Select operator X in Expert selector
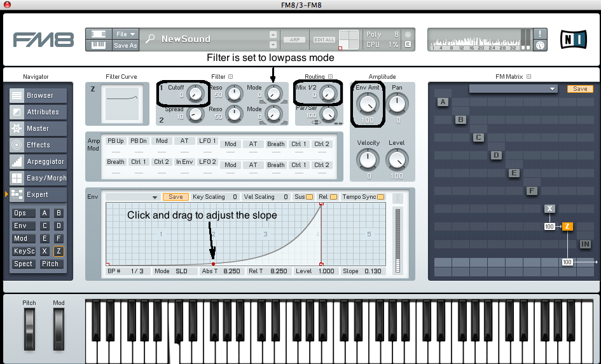 coord(45,251)
